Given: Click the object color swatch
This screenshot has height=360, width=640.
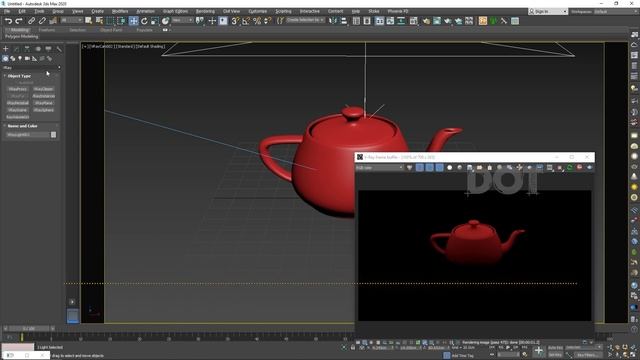Looking at the screenshot, I should click(x=53, y=135).
